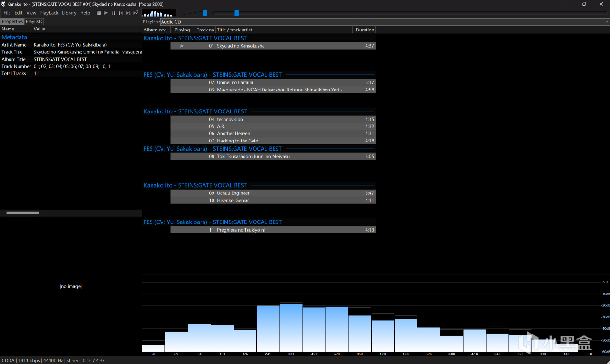Screen dimensions: 610x364
Task: Skip to the next track
Action: point(128,13)
